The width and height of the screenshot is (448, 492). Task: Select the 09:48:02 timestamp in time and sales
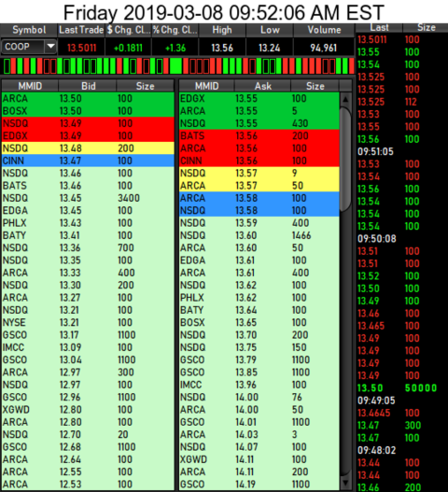(x=376, y=451)
